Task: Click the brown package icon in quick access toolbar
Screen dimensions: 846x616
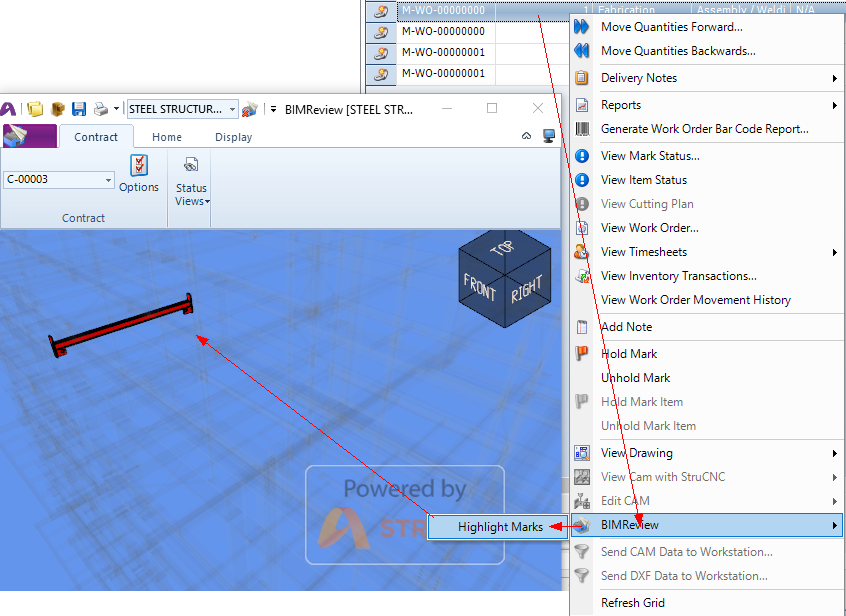Action: pyautogui.click(x=58, y=109)
